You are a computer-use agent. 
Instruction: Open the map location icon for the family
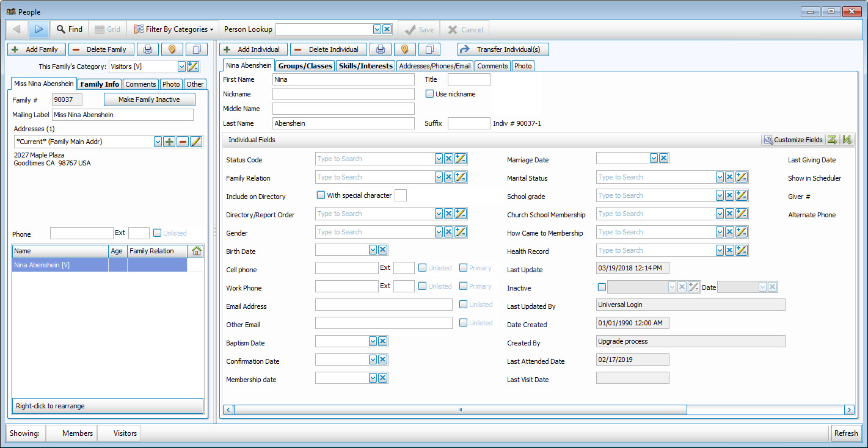[x=172, y=49]
